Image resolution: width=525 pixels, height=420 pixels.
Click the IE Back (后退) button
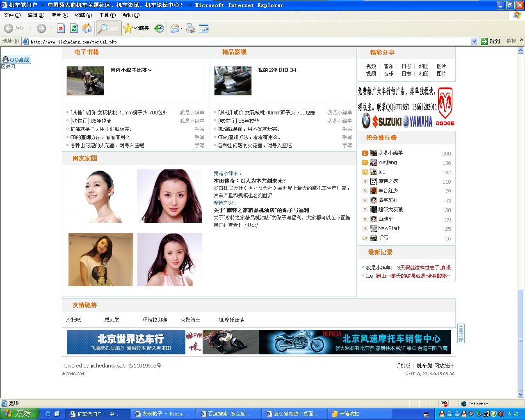click(15, 28)
